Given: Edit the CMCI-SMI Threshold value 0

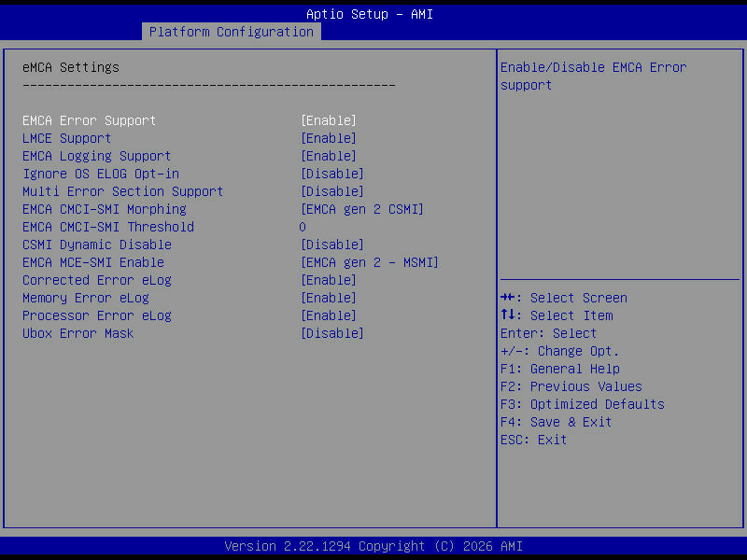Looking at the screenshot, I should click(x=303, y=227).
